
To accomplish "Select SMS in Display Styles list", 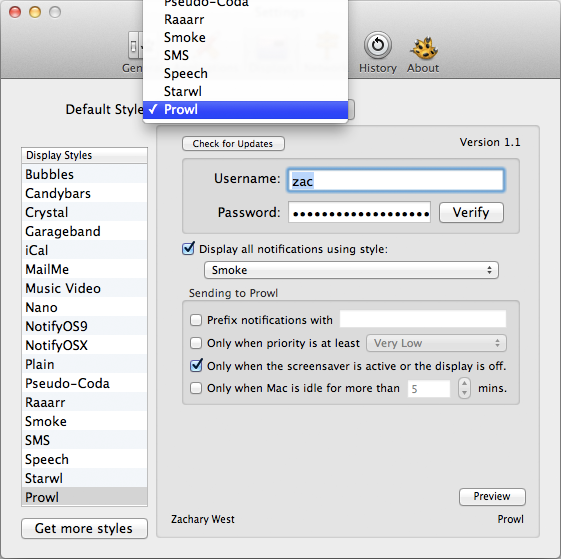I will pyautogui.click(x=84, y=440).
